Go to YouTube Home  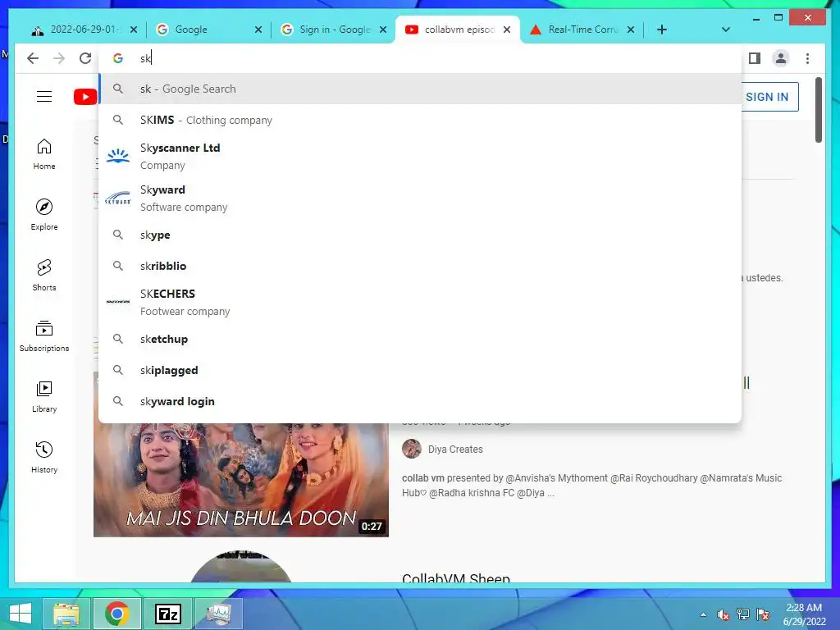44,154
